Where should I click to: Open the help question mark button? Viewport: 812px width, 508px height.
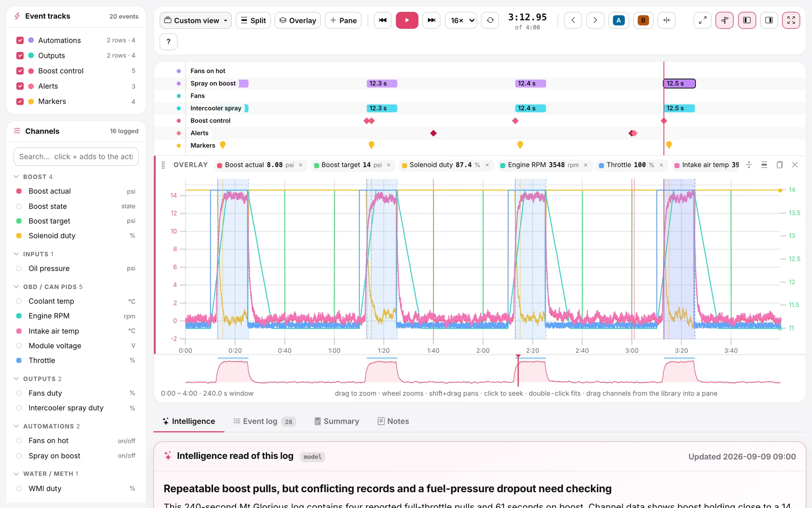point(168,41)
